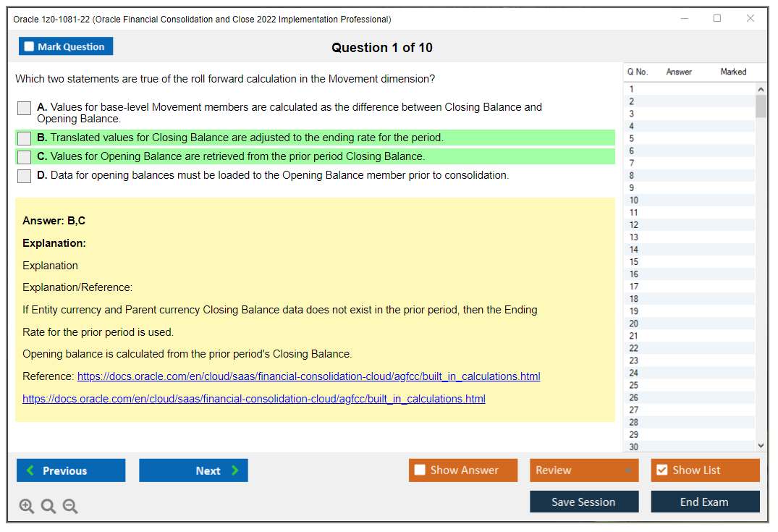The image size is (778, 532).
Task: Click the reset zoom magnifier icon
Action: (48, 507)
